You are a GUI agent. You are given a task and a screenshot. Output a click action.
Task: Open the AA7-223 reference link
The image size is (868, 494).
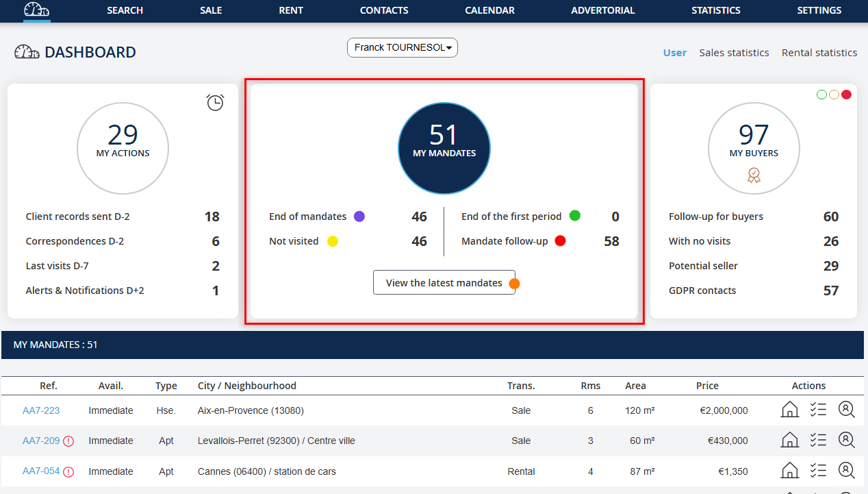point(41,410)
